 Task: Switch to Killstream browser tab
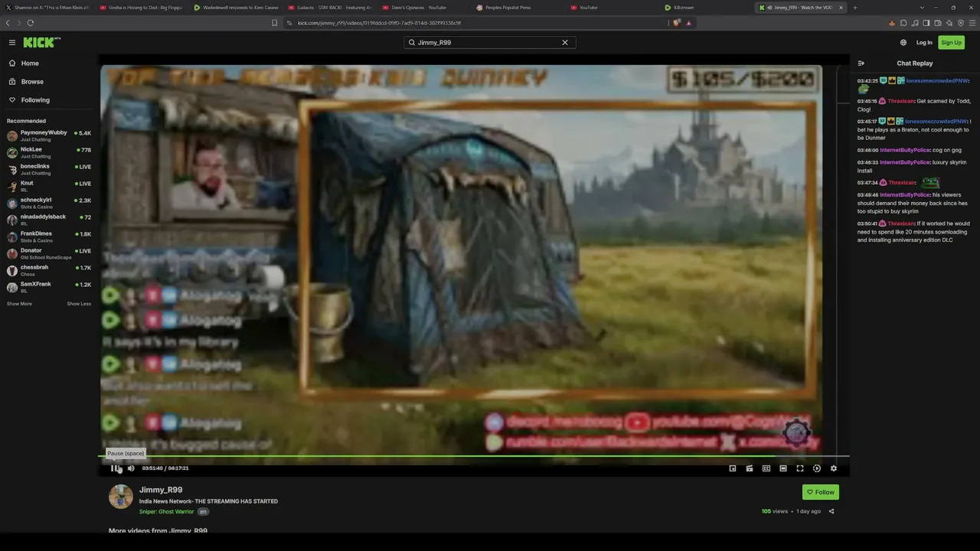707,8
